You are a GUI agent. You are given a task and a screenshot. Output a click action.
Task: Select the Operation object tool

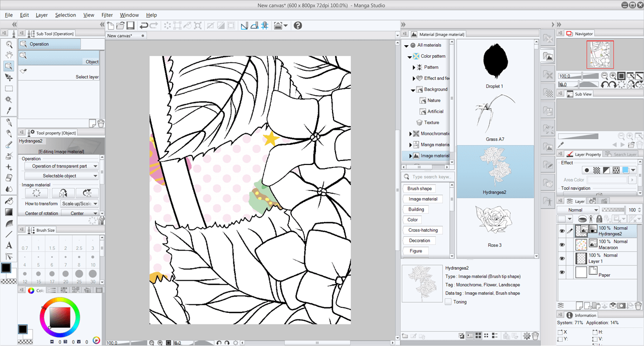9,66
